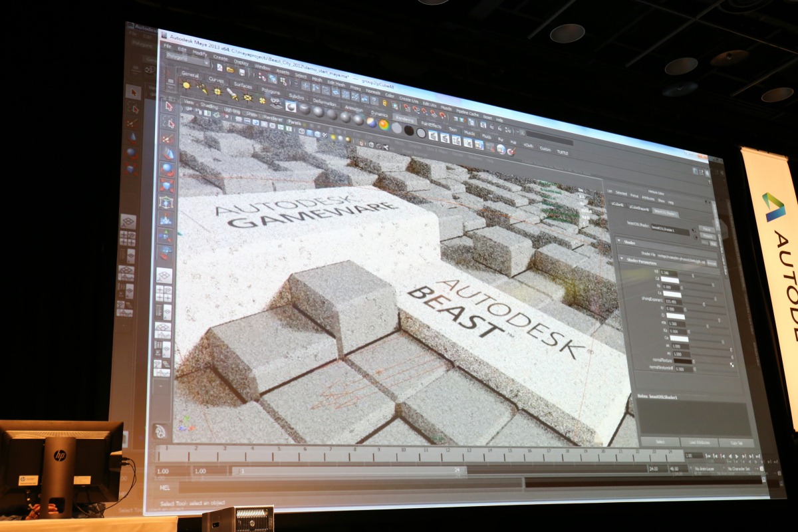Activate the Paint Selection tool
798x532 pixels.
click(x=168, y=138)
